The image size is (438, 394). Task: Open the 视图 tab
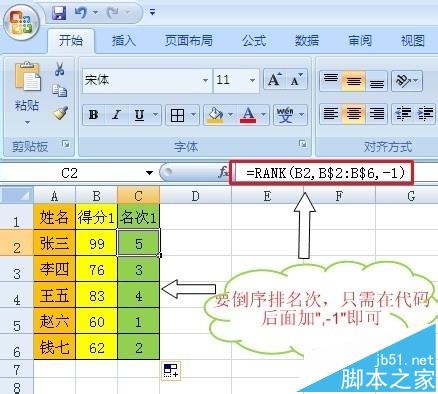(413, 41)
